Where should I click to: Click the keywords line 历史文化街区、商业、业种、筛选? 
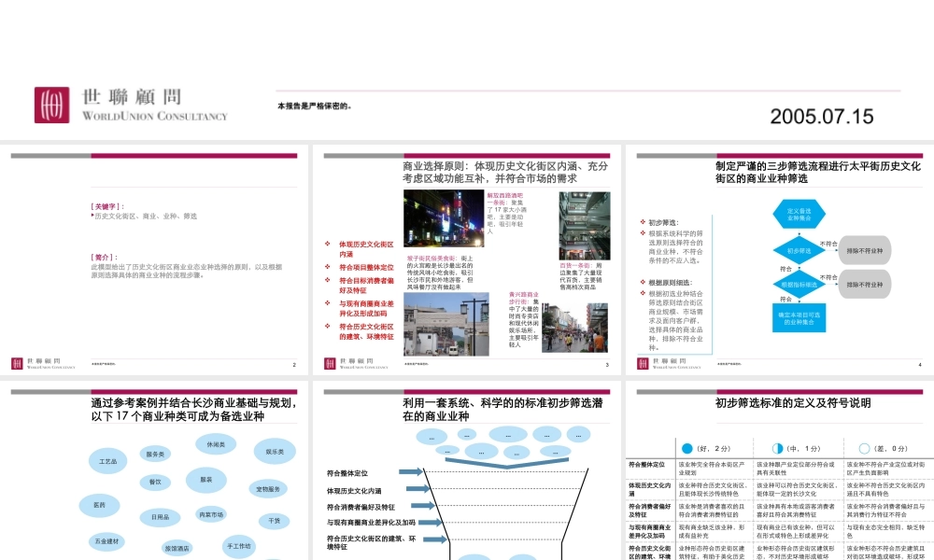tap(146, 216)
